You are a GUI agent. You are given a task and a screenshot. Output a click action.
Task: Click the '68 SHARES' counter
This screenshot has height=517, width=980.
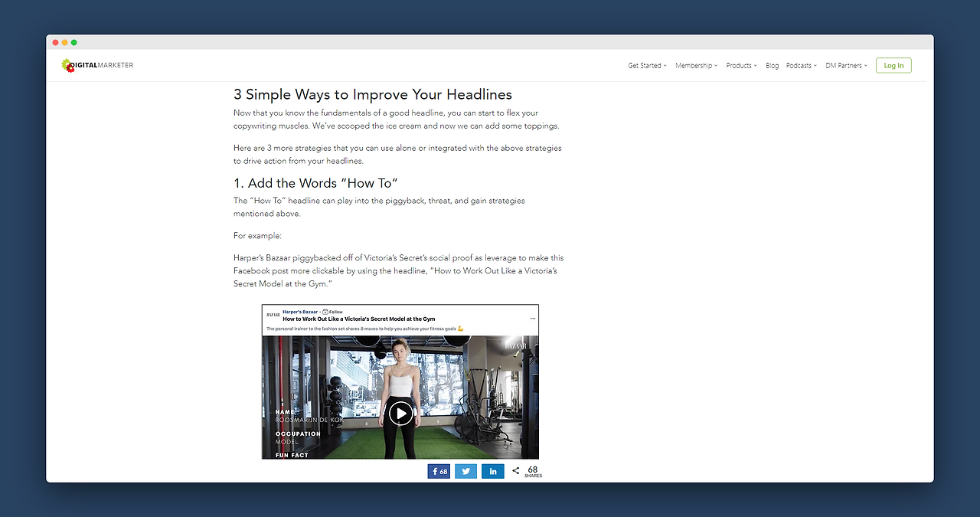click(533, 472)
